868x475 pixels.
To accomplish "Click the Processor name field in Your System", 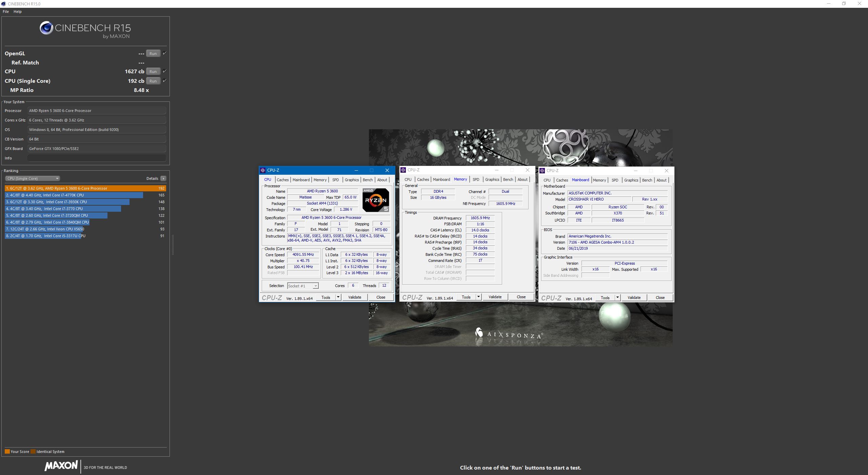I will pyautogui.click(x=97, y=111).
